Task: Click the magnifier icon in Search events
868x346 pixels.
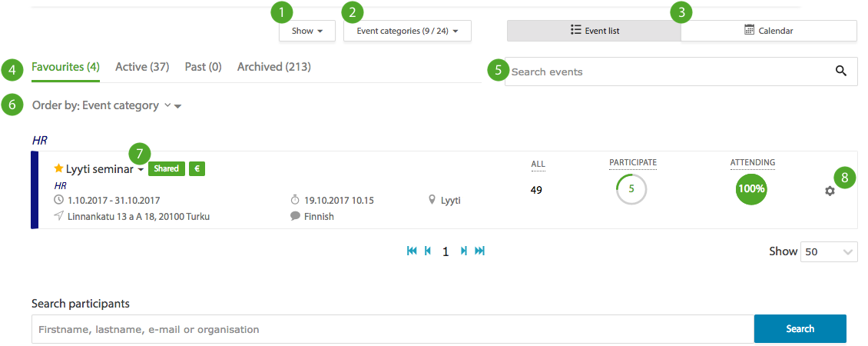Action: 841,71
